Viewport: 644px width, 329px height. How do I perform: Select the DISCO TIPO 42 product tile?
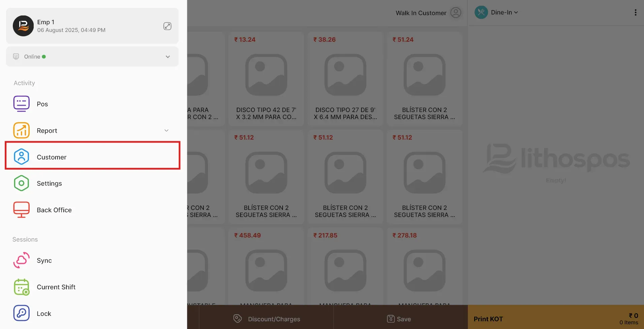[266, 79]
